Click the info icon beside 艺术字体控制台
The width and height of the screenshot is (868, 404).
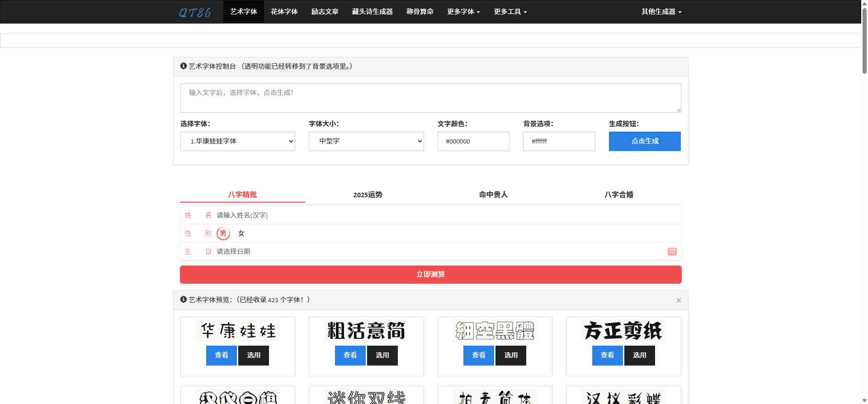coord(184,66)
